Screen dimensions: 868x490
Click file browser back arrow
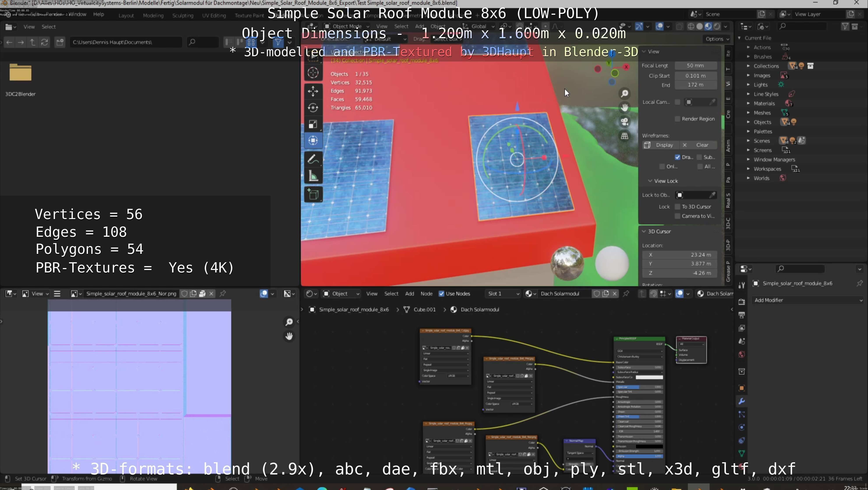tap(9, 42)
